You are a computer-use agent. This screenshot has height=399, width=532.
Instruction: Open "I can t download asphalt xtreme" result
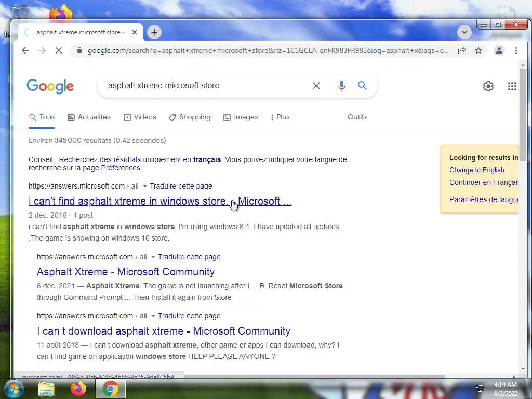[164, 331]
